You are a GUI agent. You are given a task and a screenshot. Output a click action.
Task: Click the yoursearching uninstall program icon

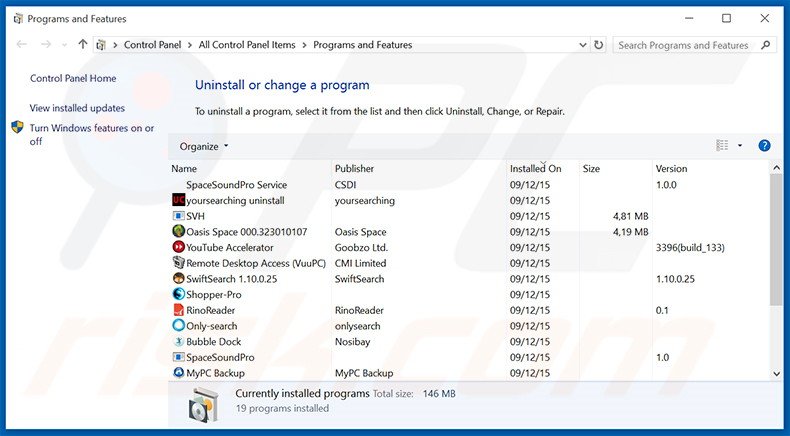pyautogui.click(x=178, y=200)
